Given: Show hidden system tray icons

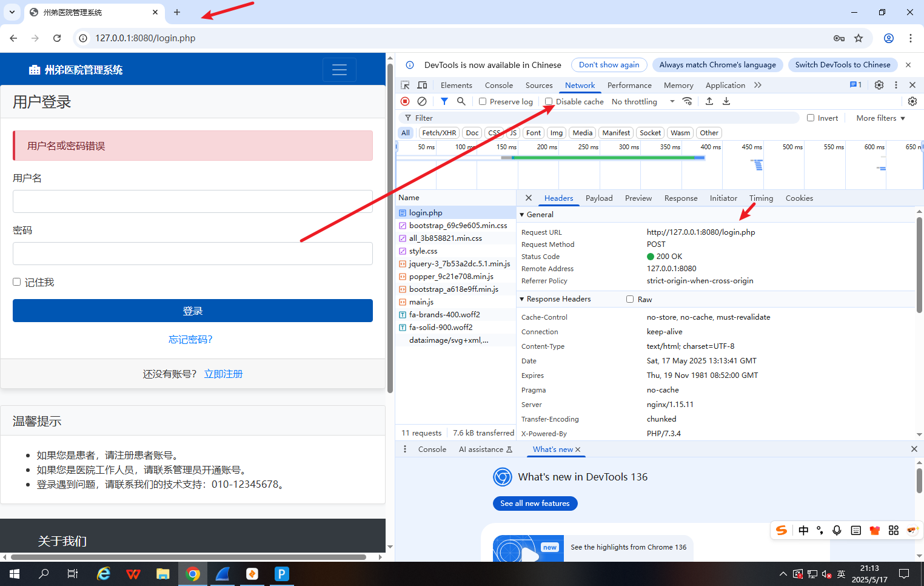Looking at the screenshot, I should click(x=783, y=573).
